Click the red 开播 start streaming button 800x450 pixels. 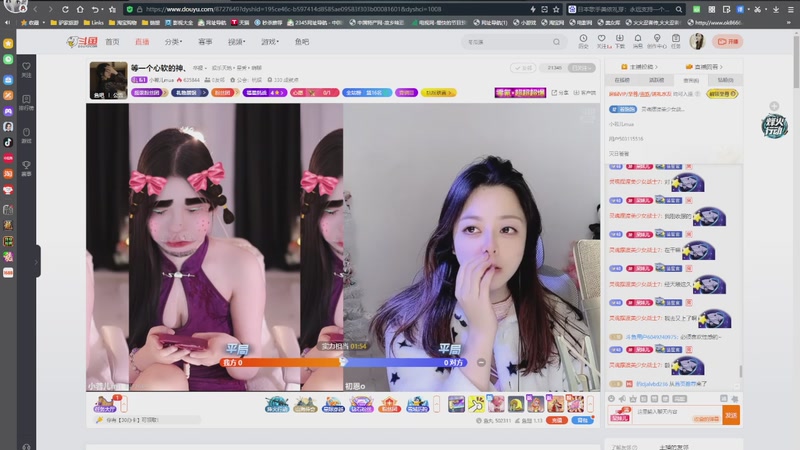click(728, 42)
